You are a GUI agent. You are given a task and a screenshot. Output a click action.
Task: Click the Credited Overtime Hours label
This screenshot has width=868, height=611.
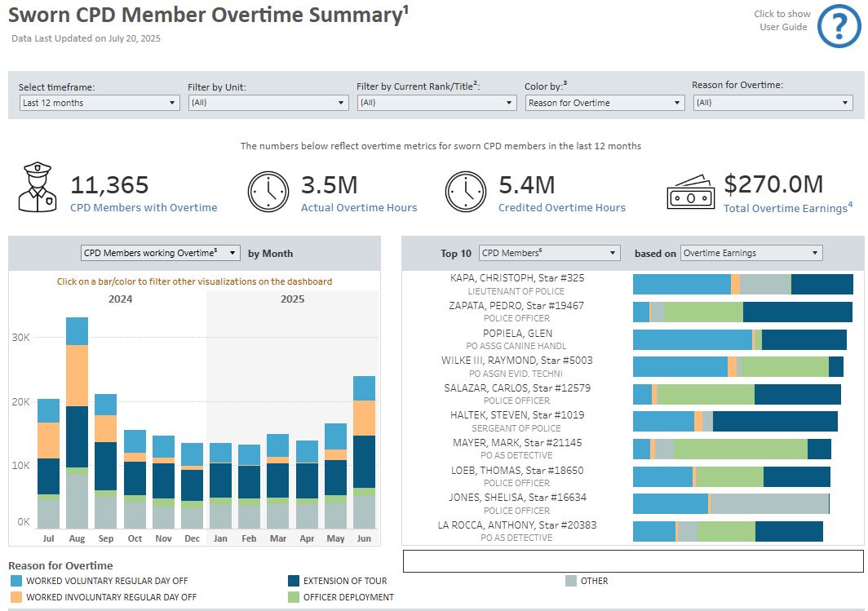point(562,207)
